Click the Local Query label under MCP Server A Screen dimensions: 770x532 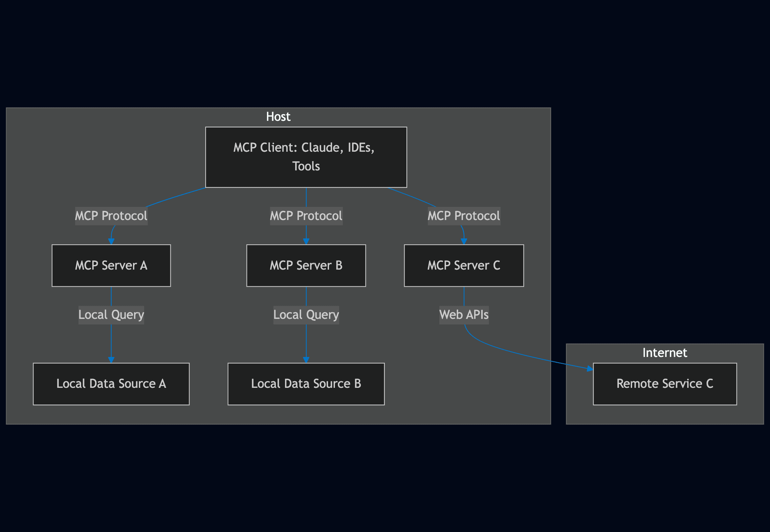click(111, 314)
